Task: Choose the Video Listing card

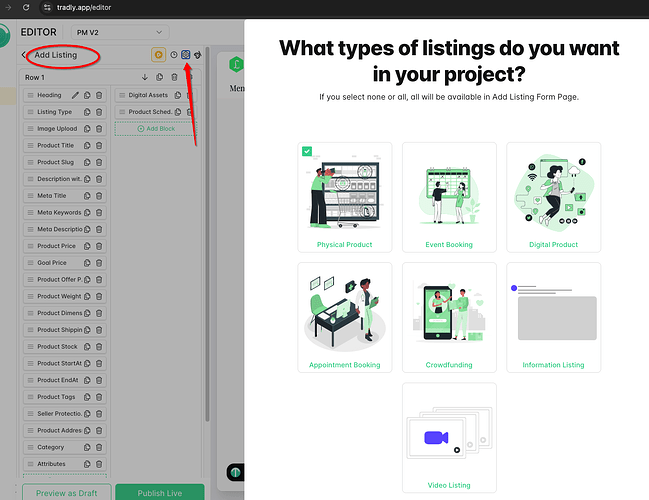Action: pos(449,436)
